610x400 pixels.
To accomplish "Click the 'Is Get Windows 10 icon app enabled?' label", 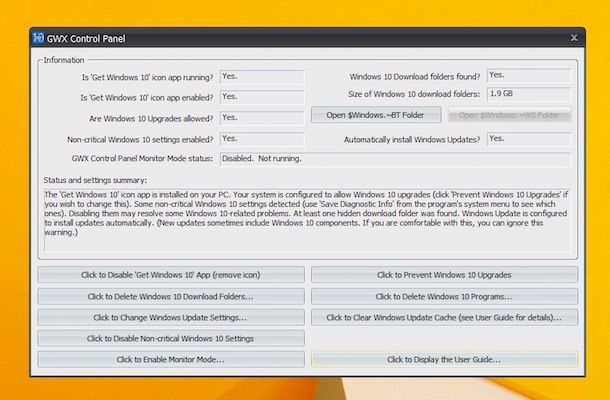I will pyautogui.click(x=147, y=98).
